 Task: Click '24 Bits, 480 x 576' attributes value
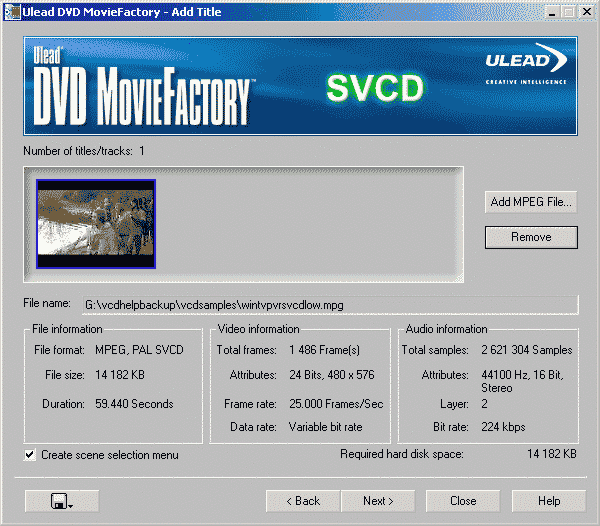pos(332,375)
